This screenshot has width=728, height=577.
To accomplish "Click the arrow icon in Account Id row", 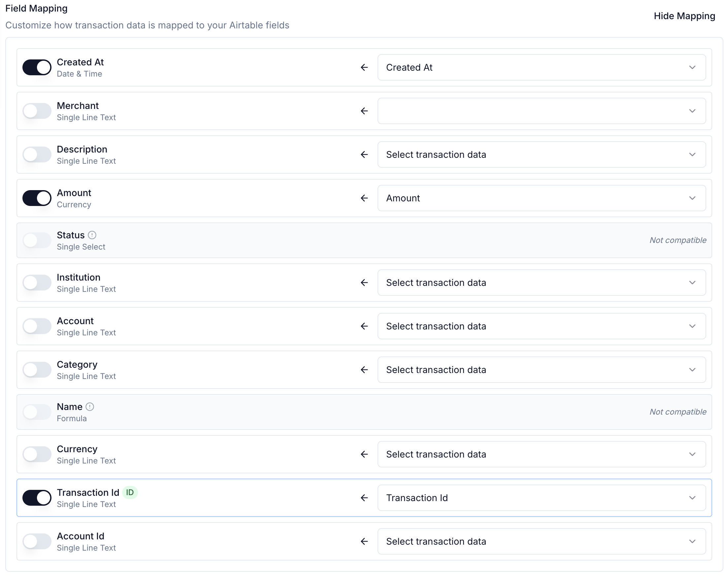I will (x=364, y=542).
